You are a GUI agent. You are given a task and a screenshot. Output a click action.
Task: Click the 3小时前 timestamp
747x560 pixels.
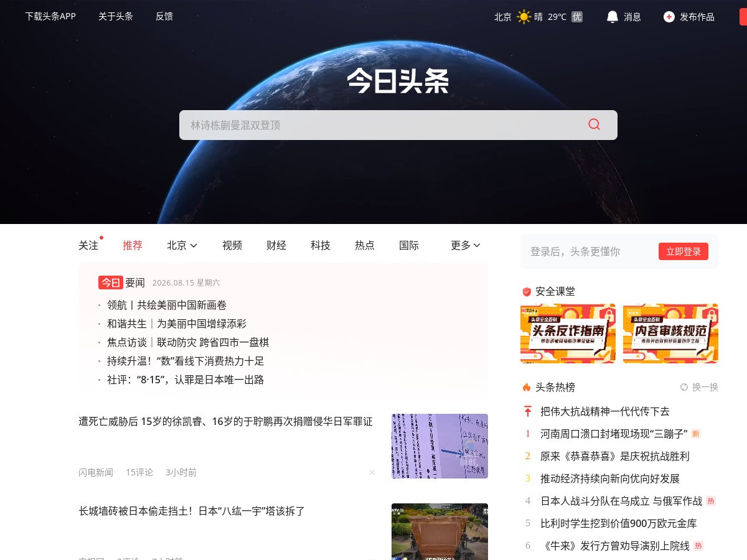tap(181, 472)
